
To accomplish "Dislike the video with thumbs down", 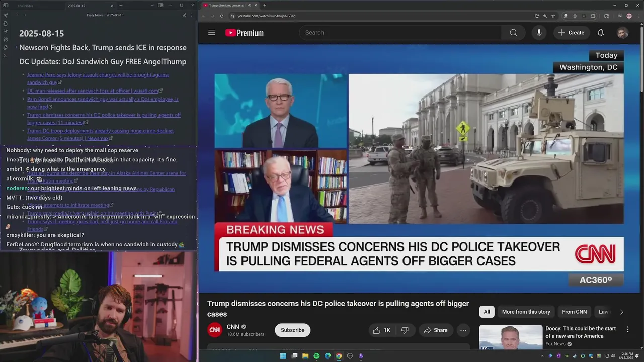I will coord(405,330).
